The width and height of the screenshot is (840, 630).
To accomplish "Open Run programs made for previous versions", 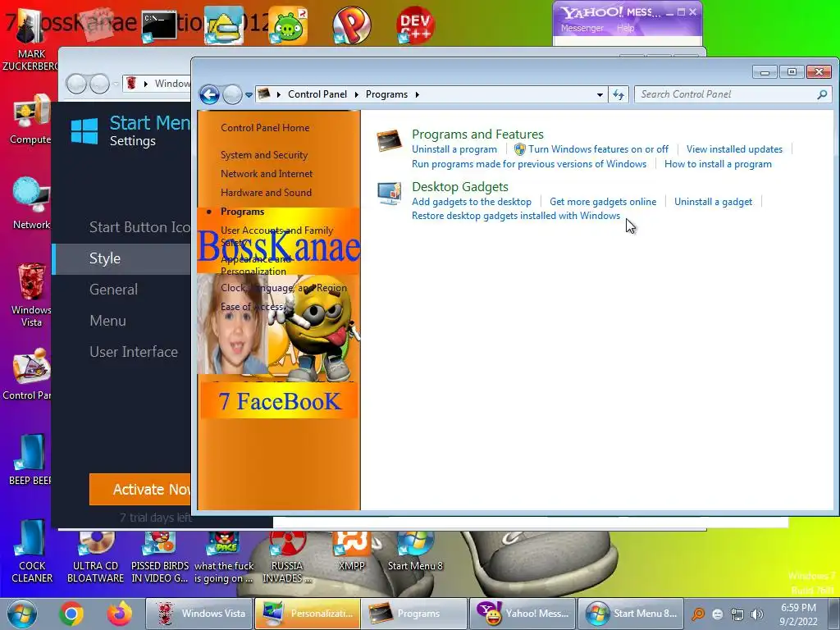I will pos(529,164).
